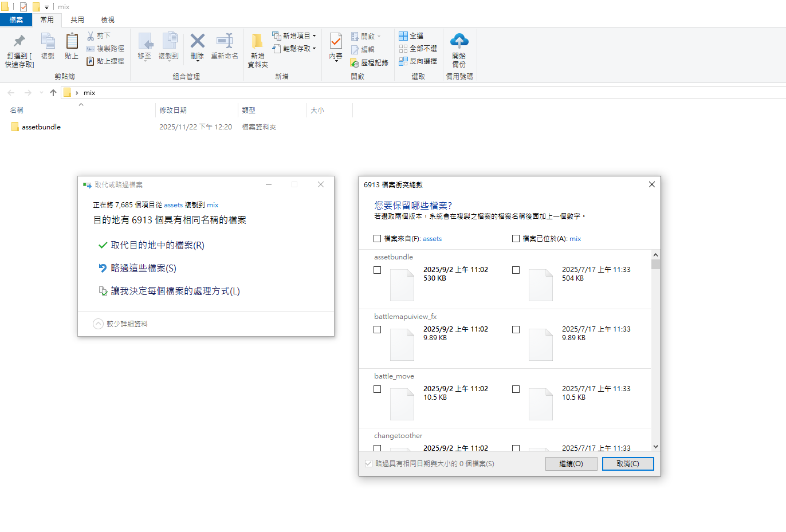Click the Delete X icon in the ribbon

coord(197,41)
